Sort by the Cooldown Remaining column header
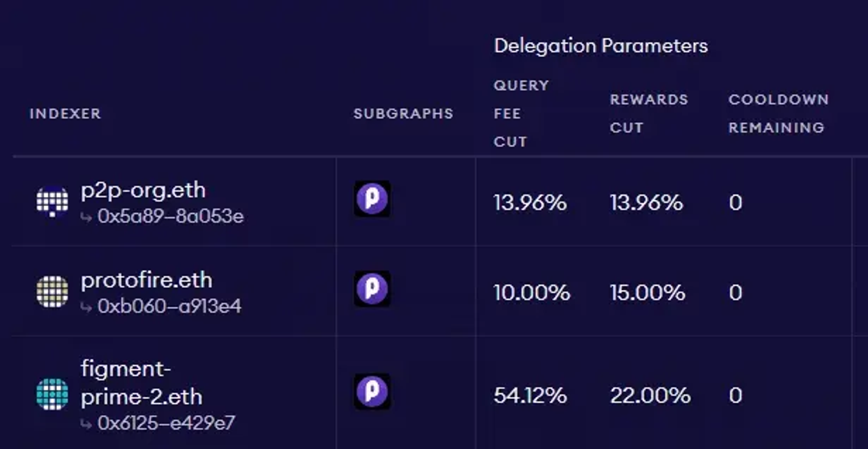This screenshot has width=868, height=449. [x=778, y=114]
